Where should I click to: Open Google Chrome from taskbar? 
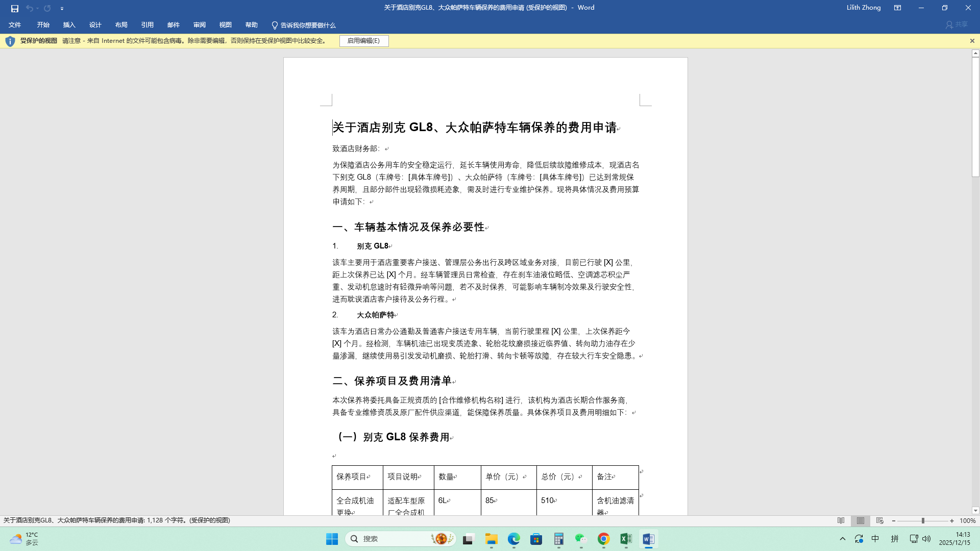[x=603, y=539]
